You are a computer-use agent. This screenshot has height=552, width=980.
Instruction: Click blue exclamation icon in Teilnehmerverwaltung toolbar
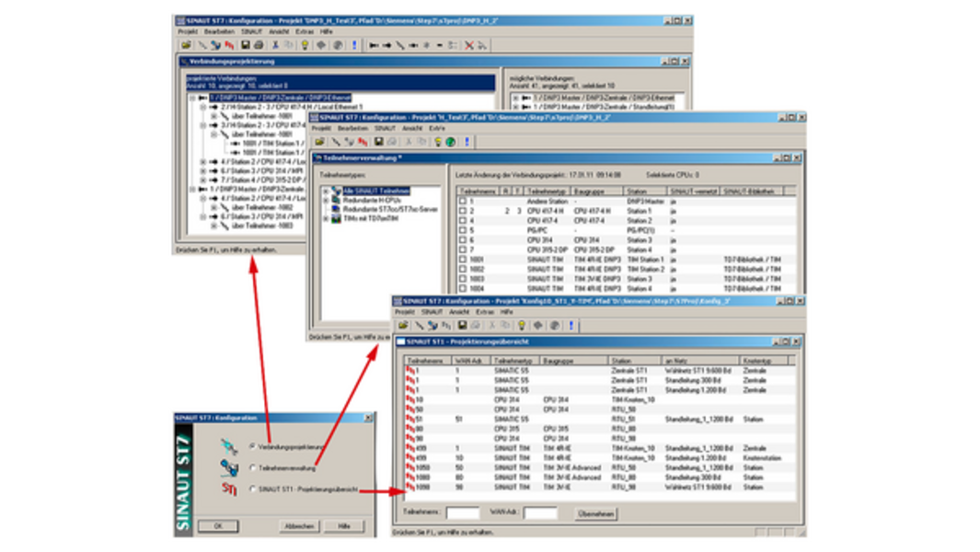coord(467,142)
